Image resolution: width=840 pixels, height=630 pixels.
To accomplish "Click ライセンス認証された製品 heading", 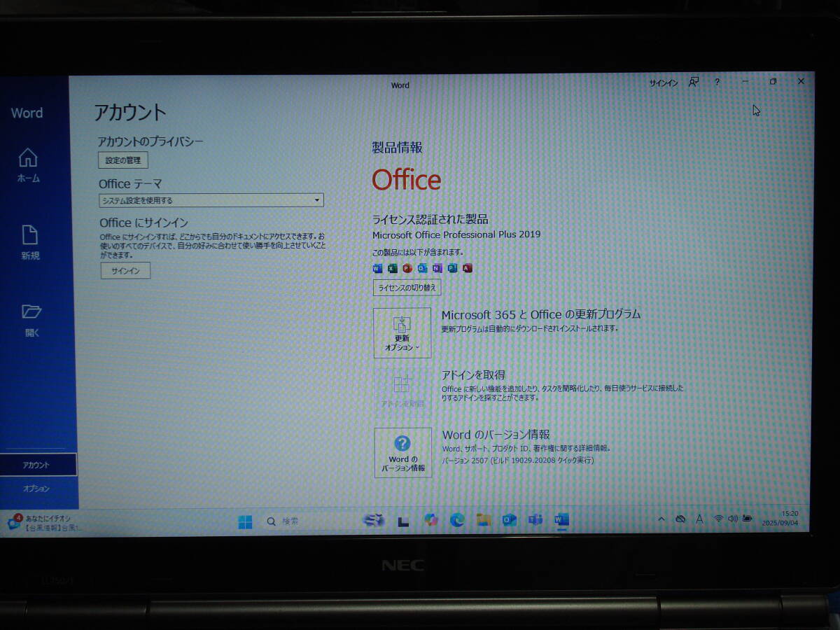I will click(x=430, y=219).
